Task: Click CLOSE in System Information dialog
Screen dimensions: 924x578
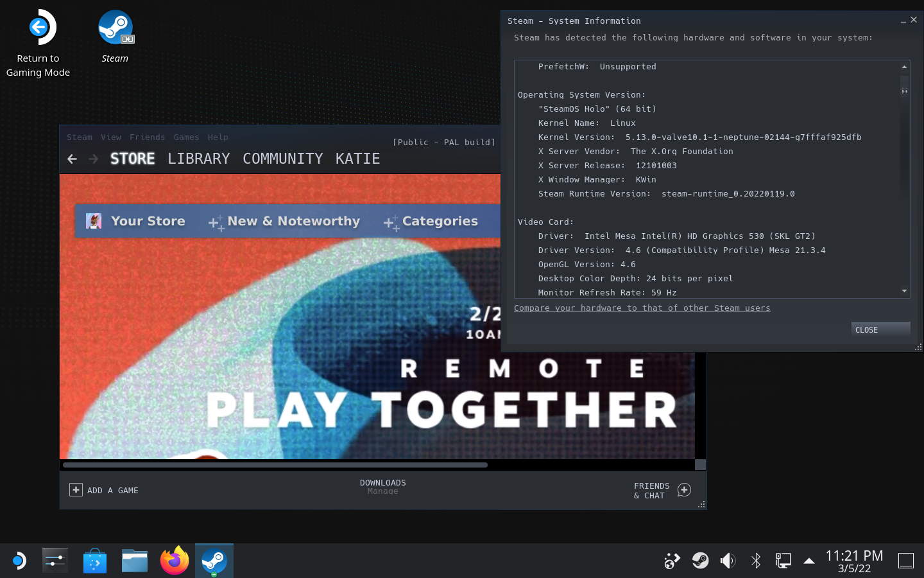Action: tap(880, 329)
